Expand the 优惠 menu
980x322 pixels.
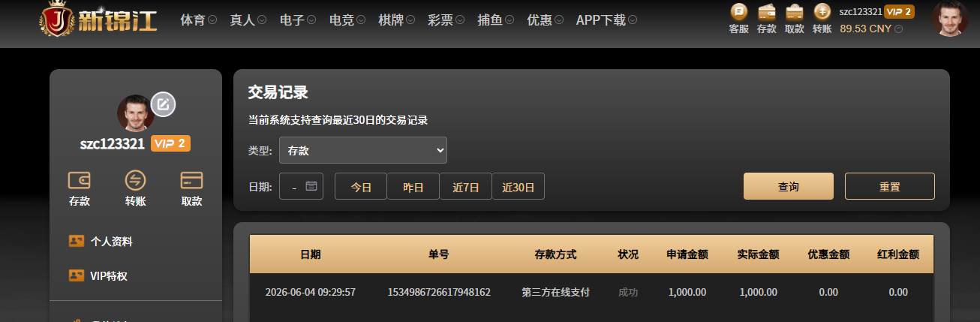(x=545, y=20)
